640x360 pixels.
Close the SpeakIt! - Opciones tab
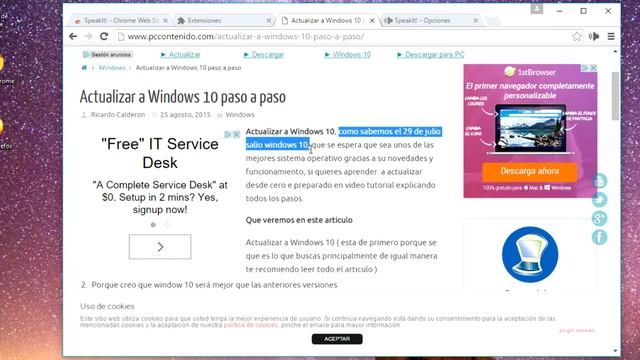click(x=476, y=20)
